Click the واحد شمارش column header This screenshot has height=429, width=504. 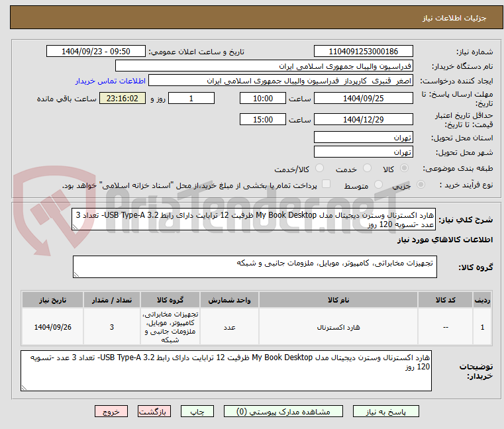click(229, 300)
